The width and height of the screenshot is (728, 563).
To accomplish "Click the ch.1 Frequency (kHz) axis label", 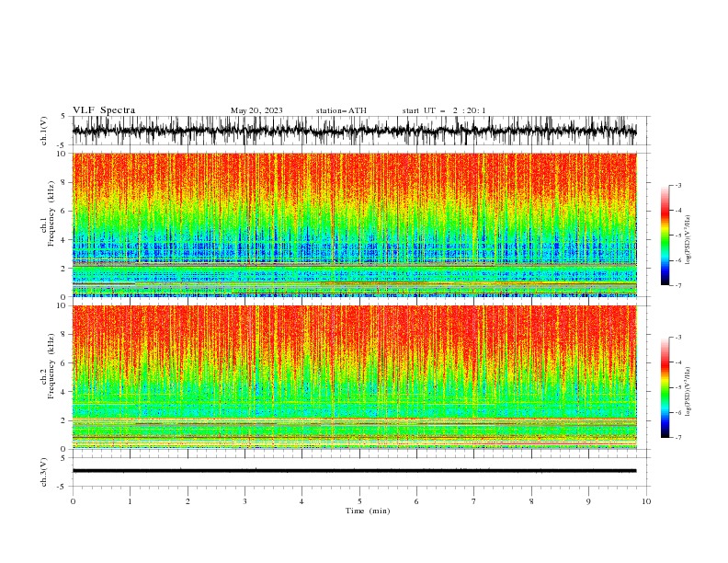I will [x=48, y=213].
